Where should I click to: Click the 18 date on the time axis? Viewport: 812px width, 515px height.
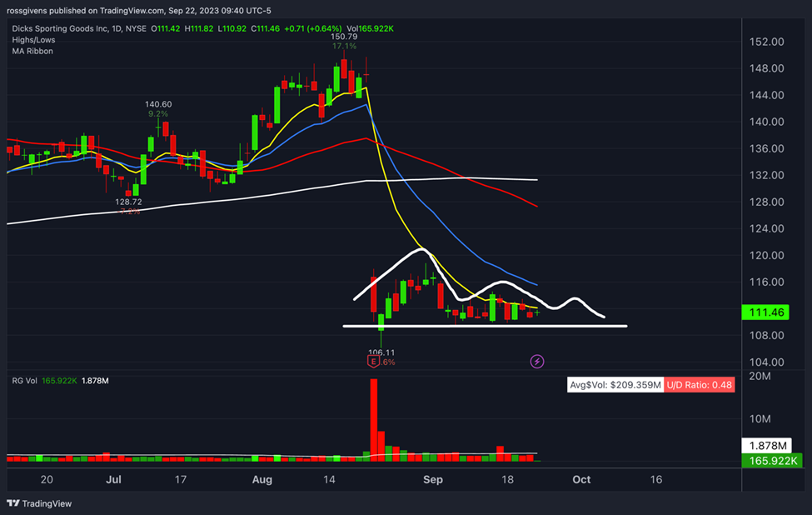(507, 480)
